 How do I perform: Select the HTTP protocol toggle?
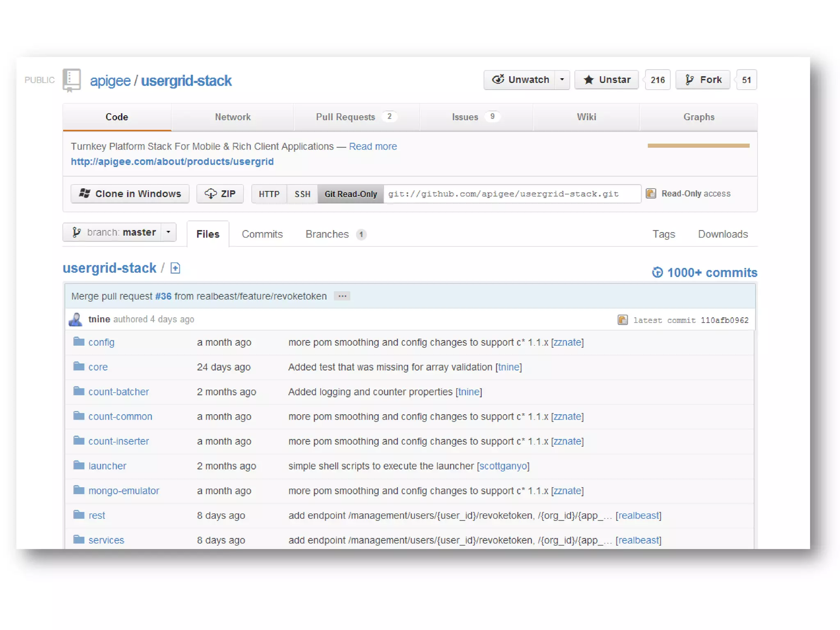point(269,194)
